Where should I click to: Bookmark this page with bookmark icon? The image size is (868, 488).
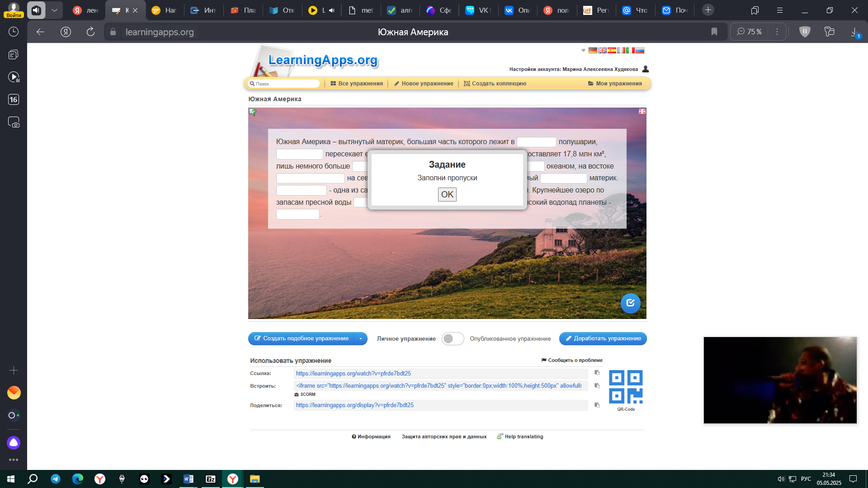(x=714, y=32)
